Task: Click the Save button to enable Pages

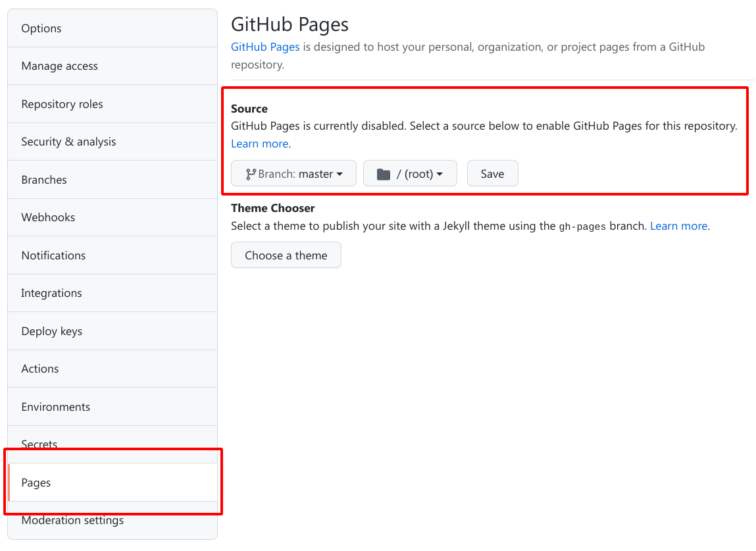Action: click(492, 173)
